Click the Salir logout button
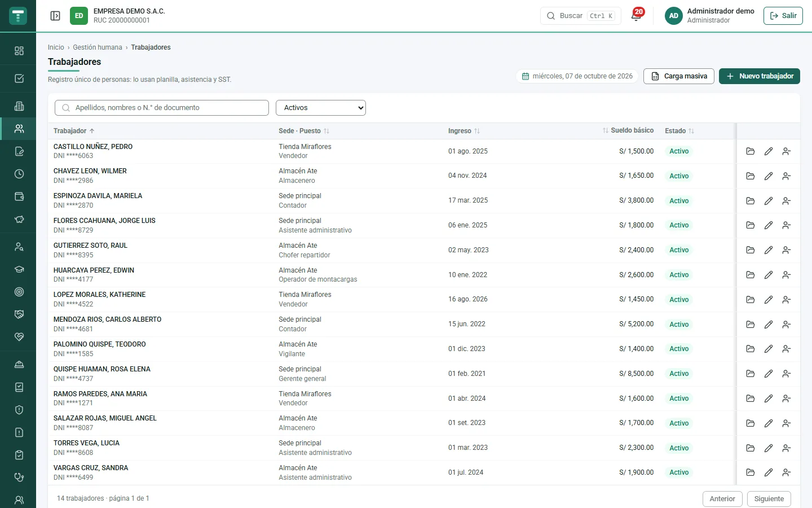The image size is (812, 508). (783, 16)
